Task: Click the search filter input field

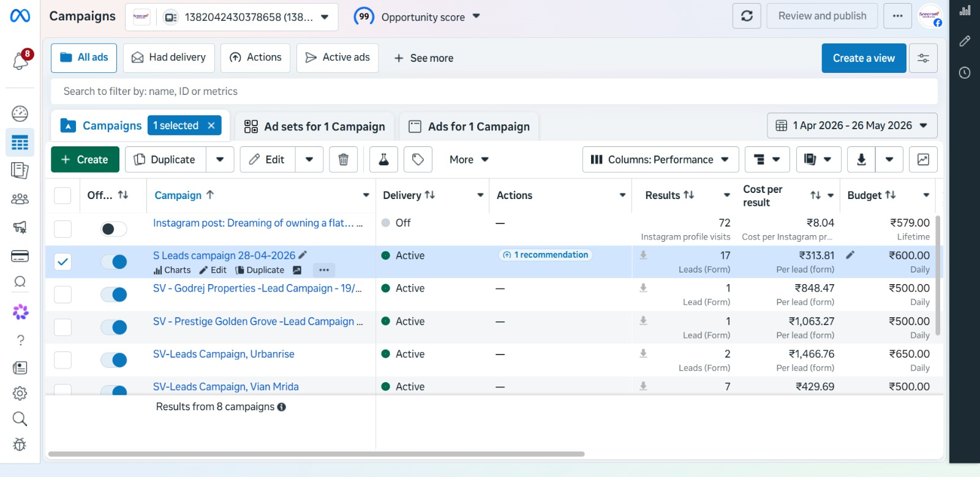Action: pos(494,91)
